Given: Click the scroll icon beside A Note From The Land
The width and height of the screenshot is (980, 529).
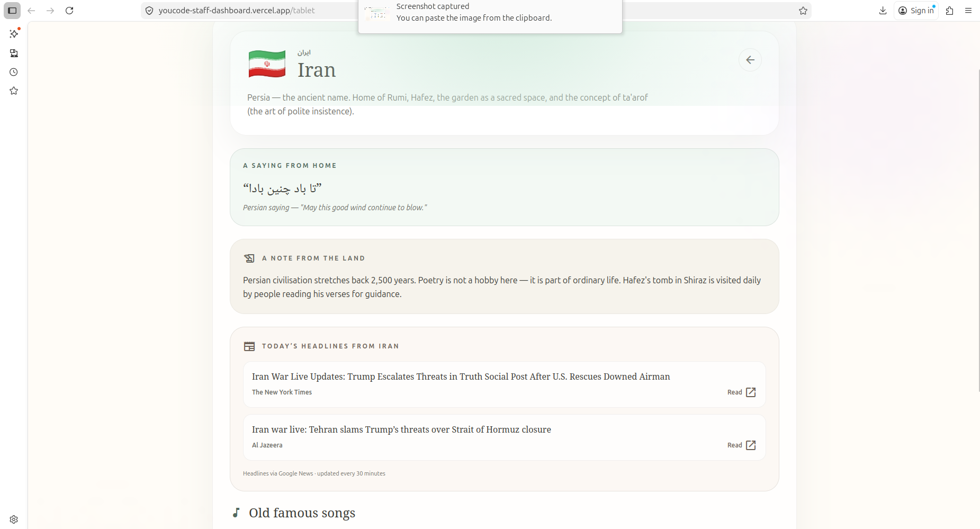Looking at the screenshot, I should 249,258.
